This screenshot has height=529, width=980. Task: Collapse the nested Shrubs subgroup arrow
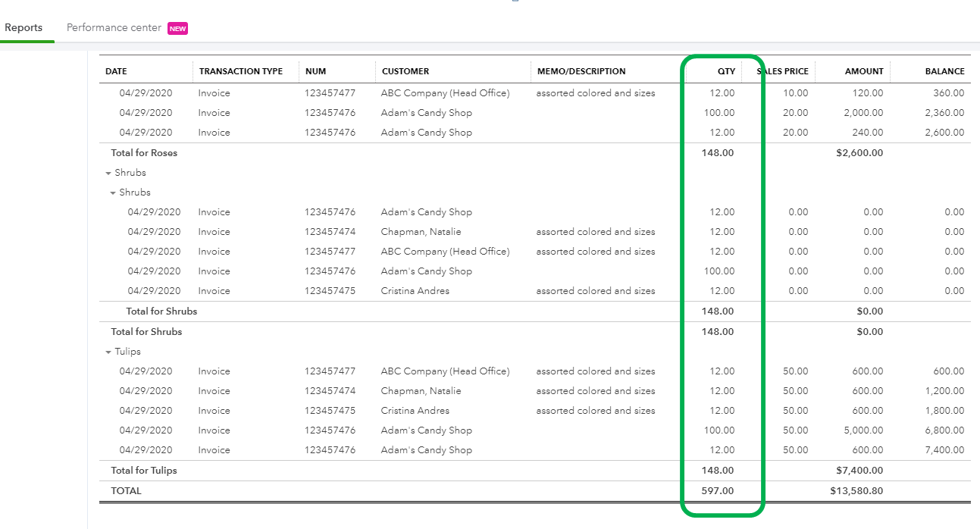[x=113, y=193]
